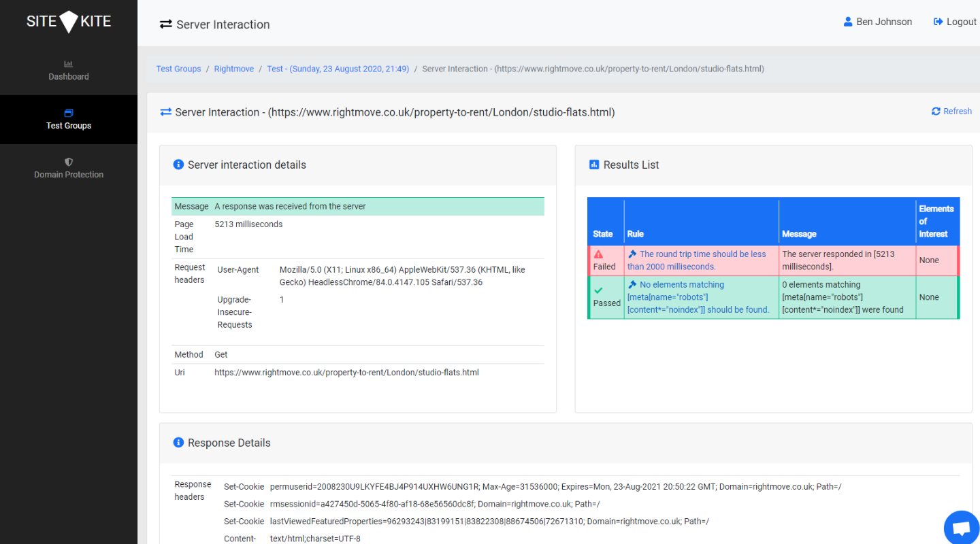The width and height of the screenshot is (980, 544).
Task: Click 'text/html;charset=UTF-8' content type value
Action: pyautogui.click(x=315, y=539)
